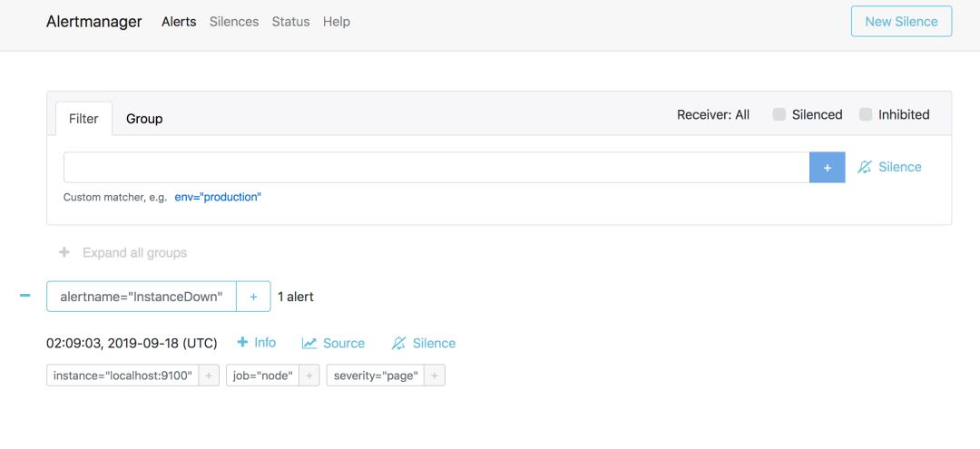The image size is (980, 449).
Task: Click plus next to alertname="InstanceDown" group
Action: pyautogui.click(x=253, y=297)
